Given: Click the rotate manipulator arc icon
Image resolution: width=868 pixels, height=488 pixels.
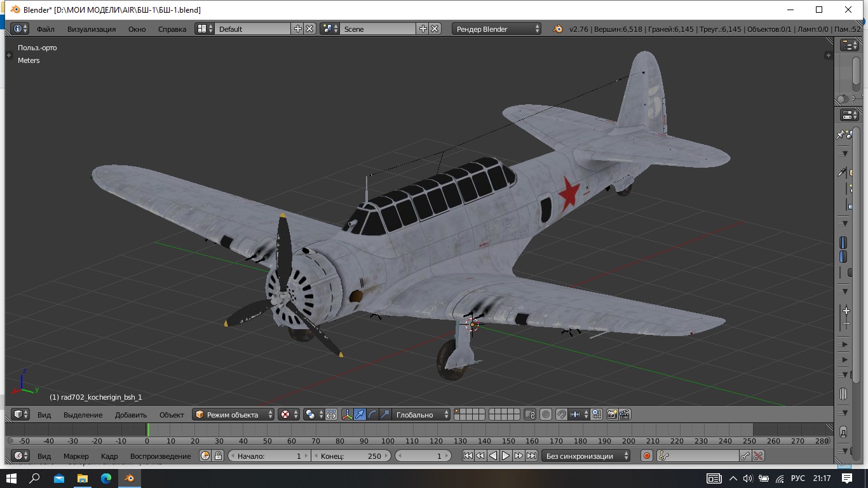Looking at the screenshot, I should (x=372, y=415).
